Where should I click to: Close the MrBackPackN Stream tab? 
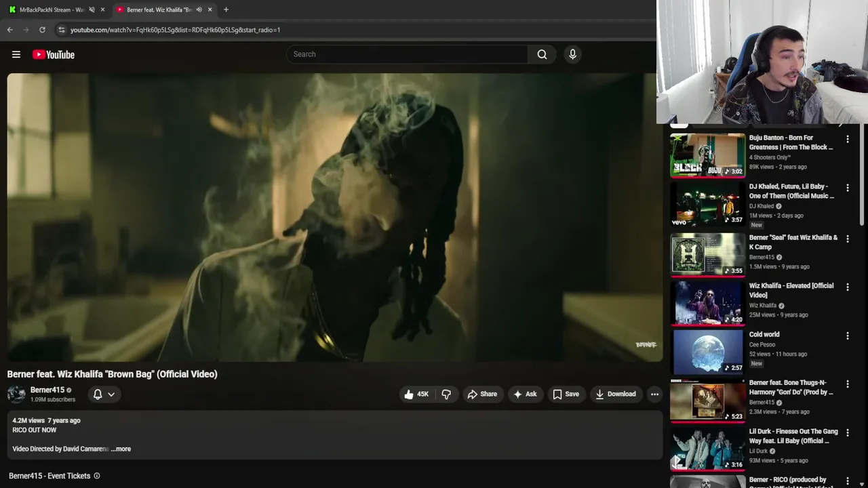click(103, 9)
